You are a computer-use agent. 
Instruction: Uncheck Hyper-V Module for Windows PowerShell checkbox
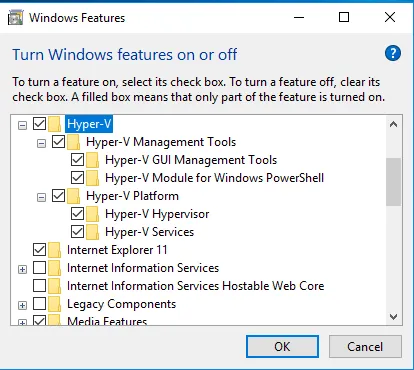click(77, 178)
